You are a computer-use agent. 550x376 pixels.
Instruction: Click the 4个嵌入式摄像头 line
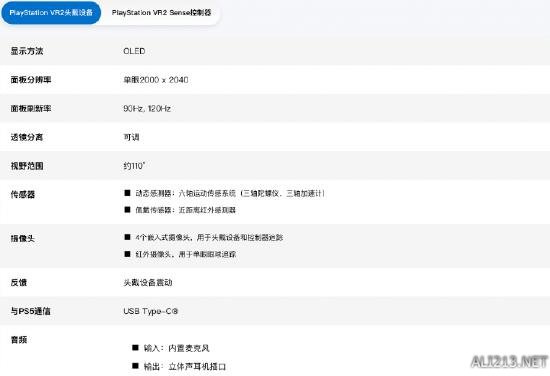[203, 237]
